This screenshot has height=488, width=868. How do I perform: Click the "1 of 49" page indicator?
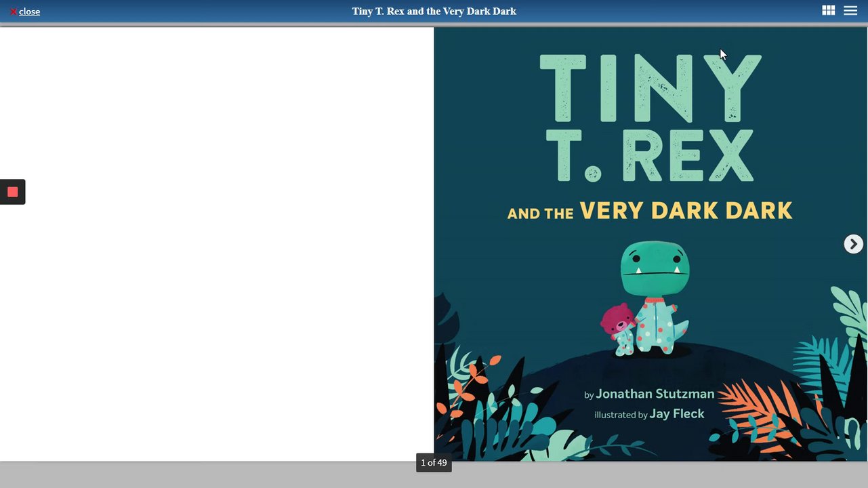pos(434,463)
